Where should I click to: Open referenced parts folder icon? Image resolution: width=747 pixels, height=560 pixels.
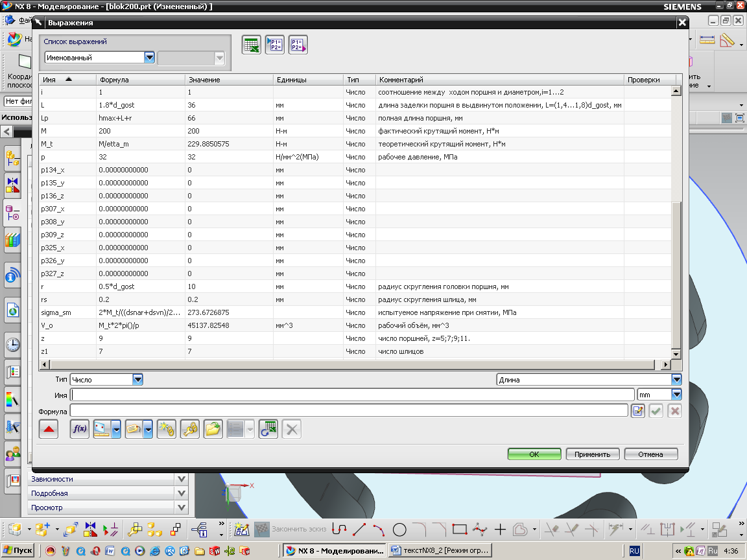click(x=213, y=429)
